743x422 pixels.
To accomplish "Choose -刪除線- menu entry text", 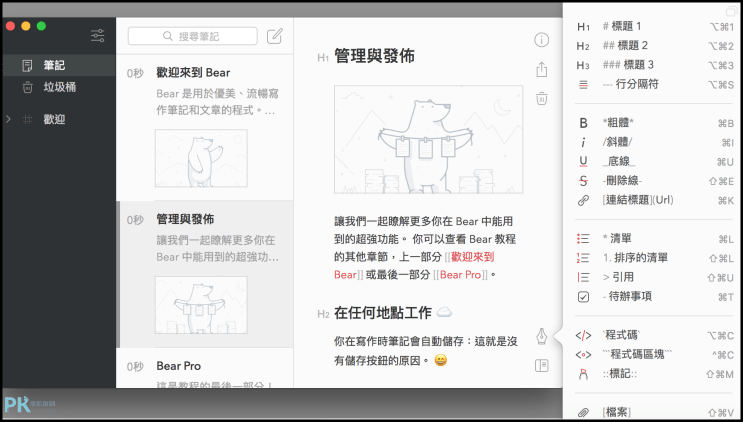I will [x=623, y=181].
